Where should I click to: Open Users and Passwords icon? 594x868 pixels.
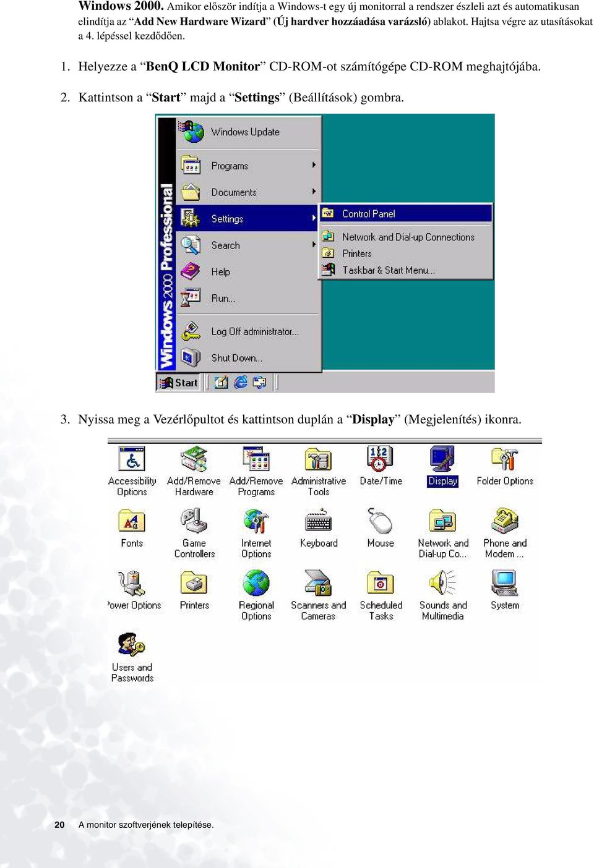tap(131, 645)
